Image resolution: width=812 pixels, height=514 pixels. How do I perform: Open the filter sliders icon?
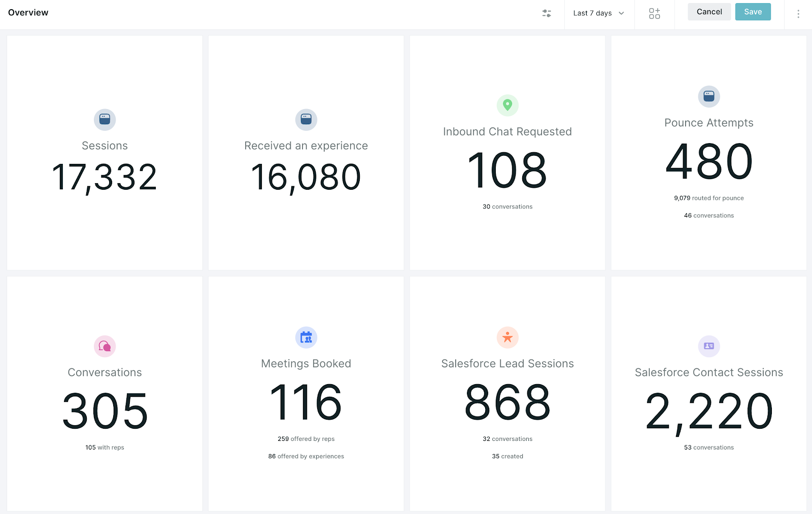click(x=547, y=14)
